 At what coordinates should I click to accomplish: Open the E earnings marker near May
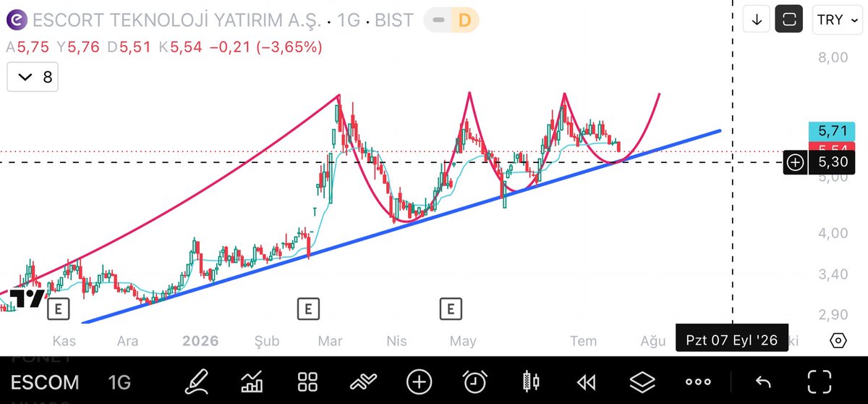pyautogui.click(x=451, y=309)
